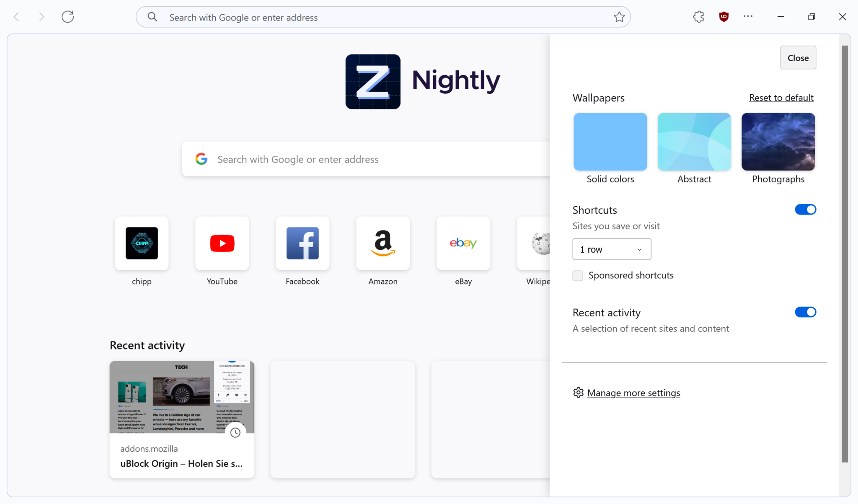Open the eBay shortcut tile

463,243
